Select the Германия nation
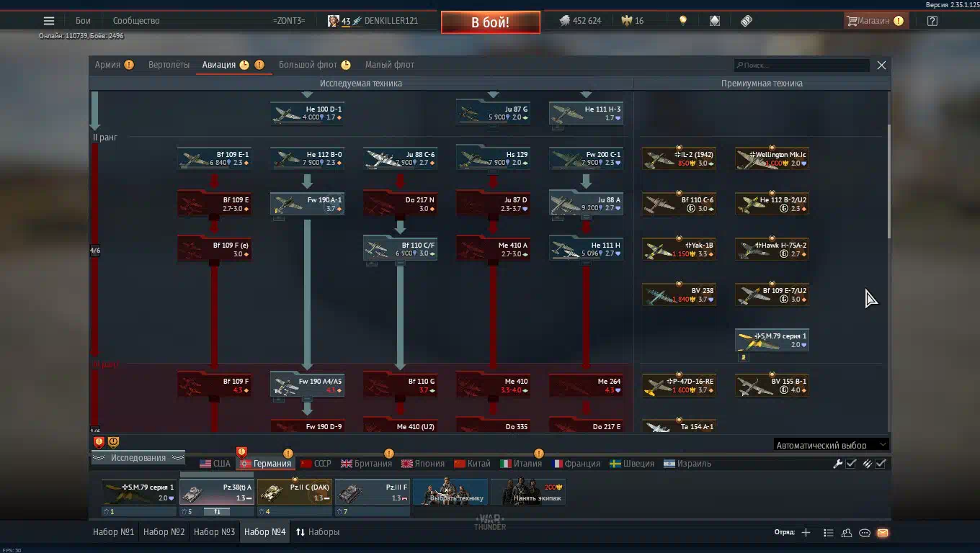The height and width of the screenshot is (553, 980). [265, 464]
